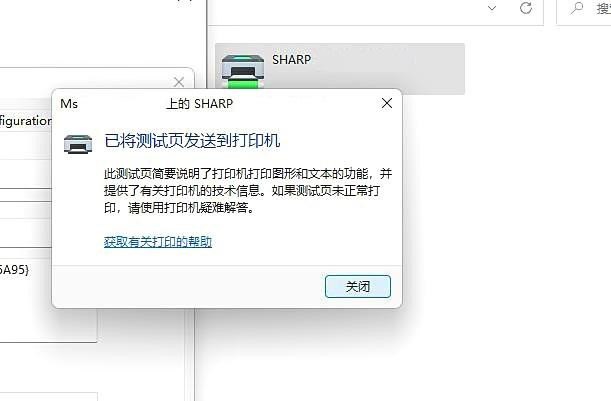Image resolution: width=611 pixels, height=401 pixels.
Task: Click the 关闭 button in test page dialog
Action: coord(358,286)
